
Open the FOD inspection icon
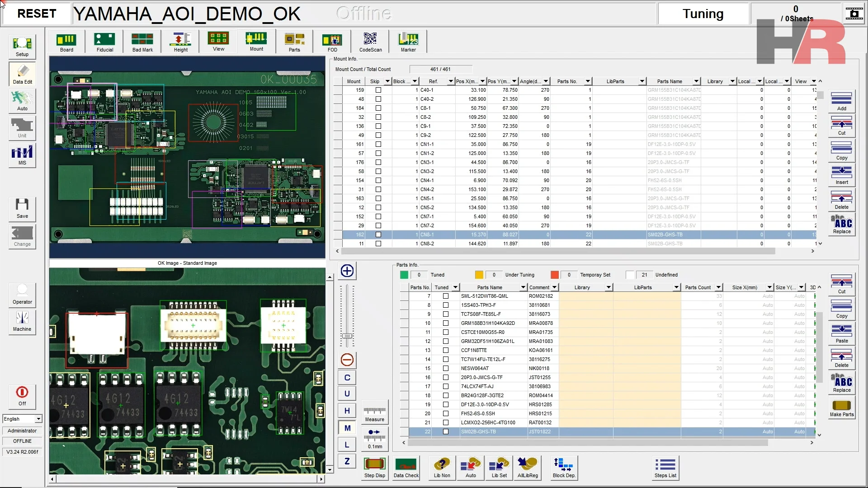point(332,42)
